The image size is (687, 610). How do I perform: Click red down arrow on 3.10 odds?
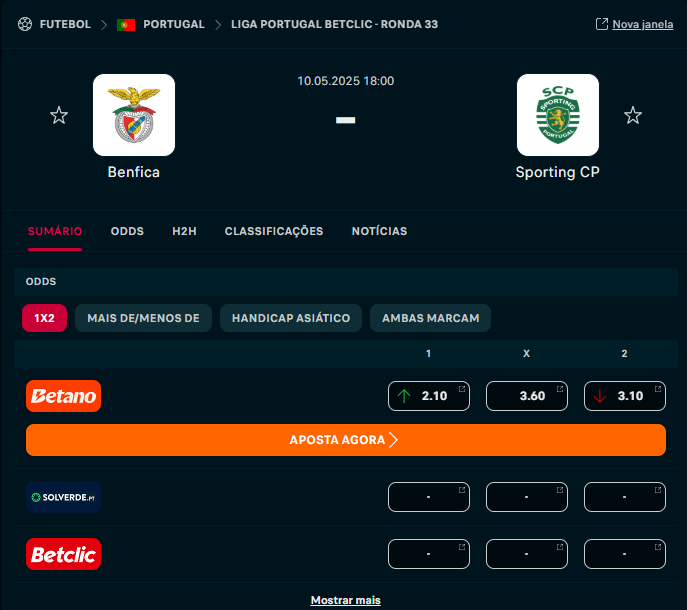point(599,396)
